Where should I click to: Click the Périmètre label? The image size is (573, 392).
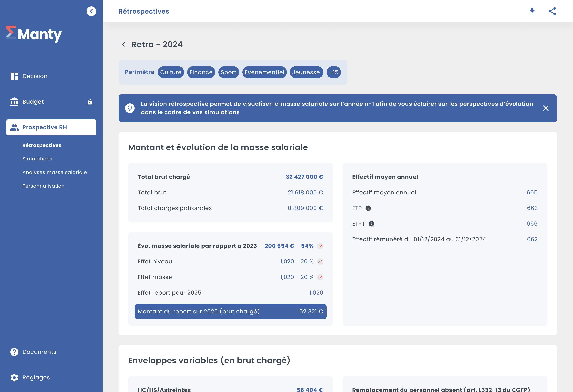(x=140, y=72)
